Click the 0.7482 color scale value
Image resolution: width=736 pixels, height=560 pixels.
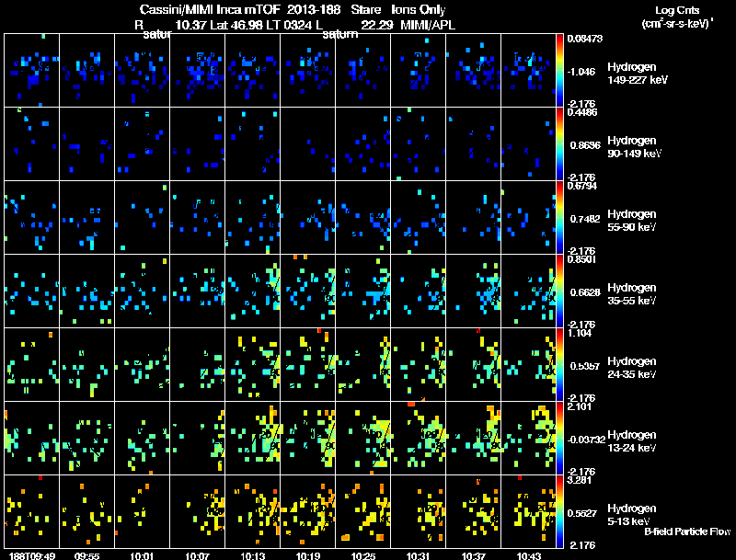click(585, 219)
